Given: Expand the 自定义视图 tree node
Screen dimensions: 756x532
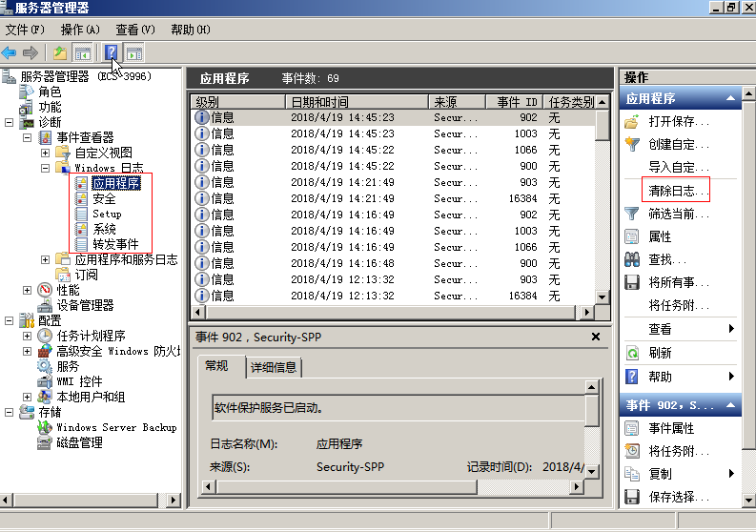Looking at the screenshot, I should (x=46, y=153).
